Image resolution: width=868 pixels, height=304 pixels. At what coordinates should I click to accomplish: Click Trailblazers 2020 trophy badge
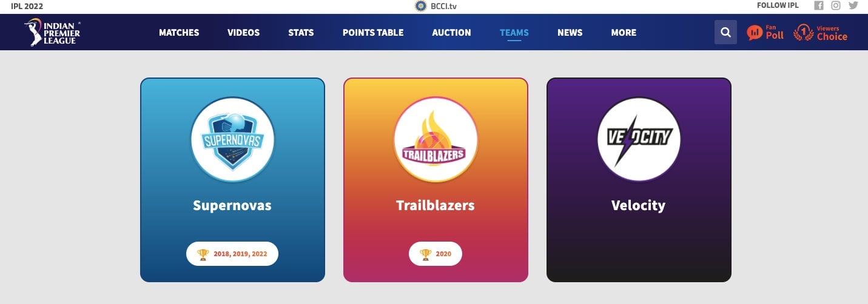pos(436,254)
